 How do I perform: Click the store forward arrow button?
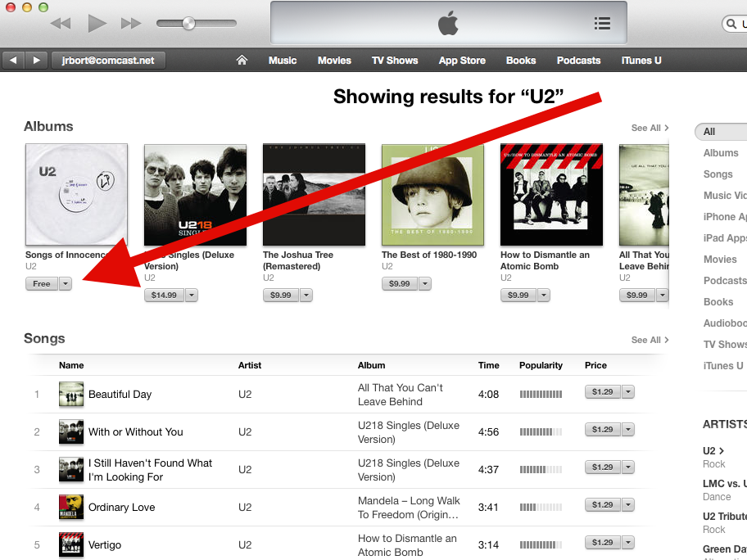(x=36, y=61)
